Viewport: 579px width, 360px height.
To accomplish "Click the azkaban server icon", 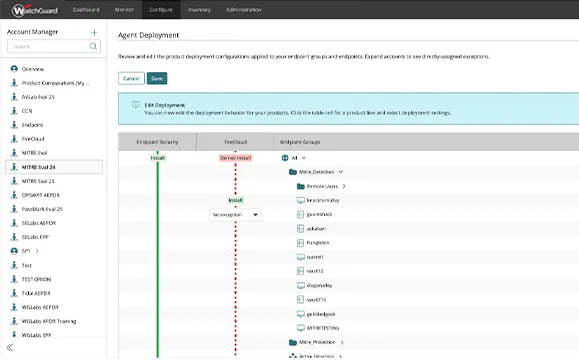I will tap(300, 229).
